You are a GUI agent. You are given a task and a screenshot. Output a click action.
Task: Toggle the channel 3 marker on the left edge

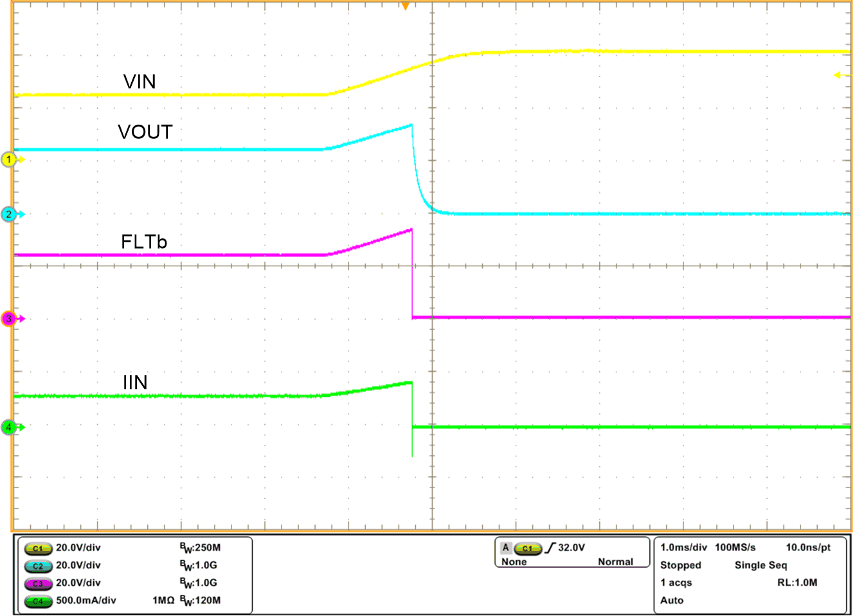[x=9, y=316]
